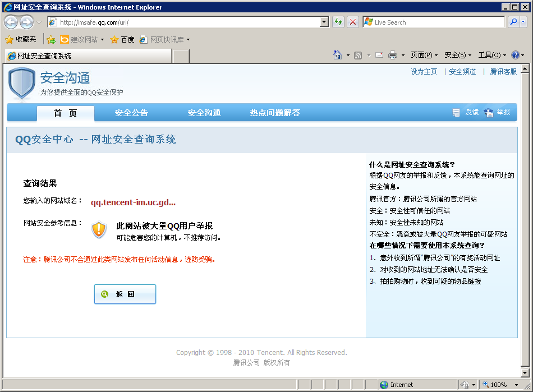The width and height of the screenshot is (533, 392).
Task: Expand the Home button dropdown arrow
Action: point(348,55)
